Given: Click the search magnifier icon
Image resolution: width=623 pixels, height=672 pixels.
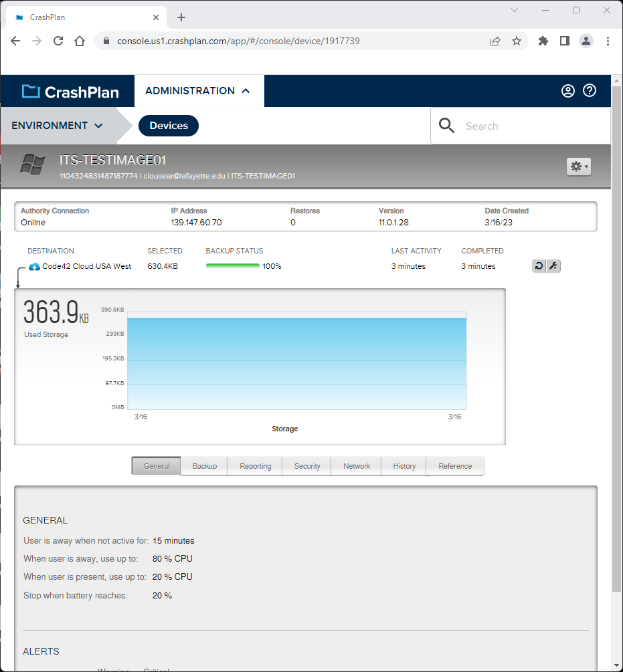Looking at the screenshot, I should point(446,126).
